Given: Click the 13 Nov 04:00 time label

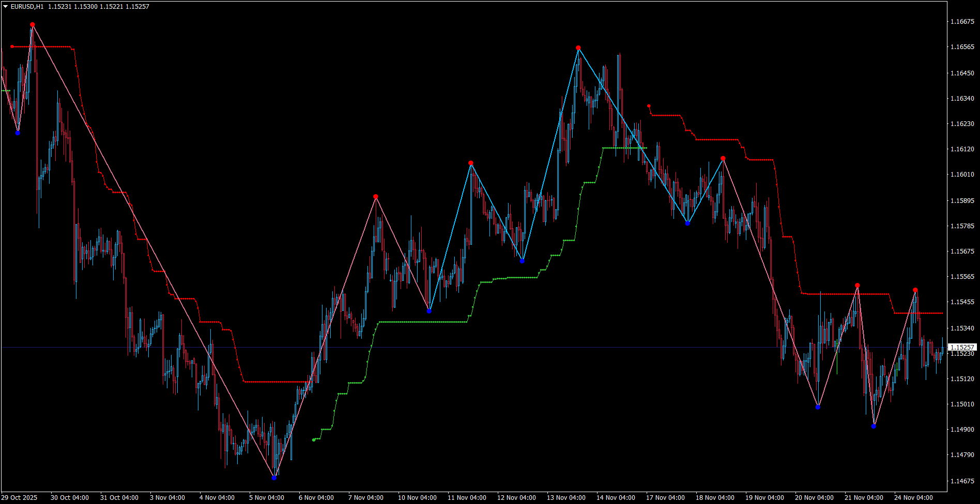Looking at the screenshot, I should coord(566,498).
